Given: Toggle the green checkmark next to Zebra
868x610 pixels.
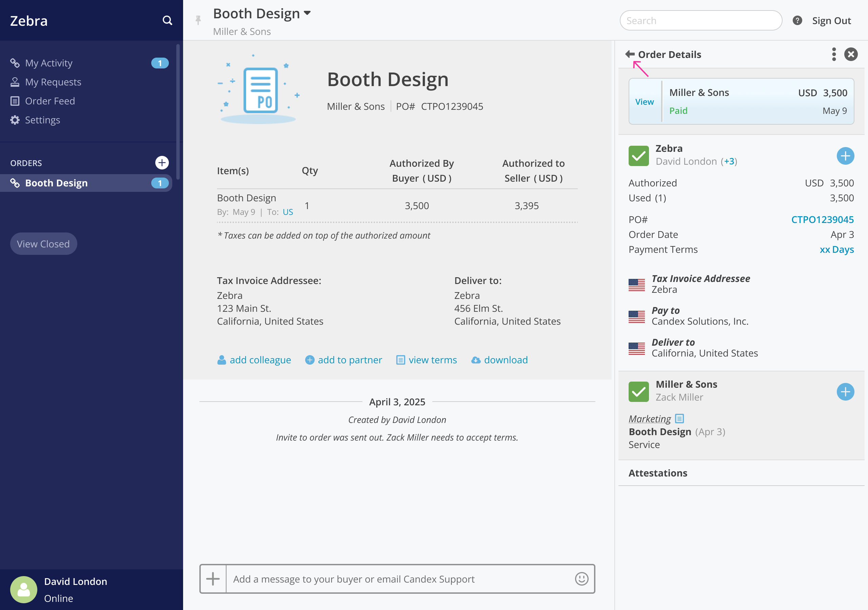Looking at the screenshot, I should 638,156.
